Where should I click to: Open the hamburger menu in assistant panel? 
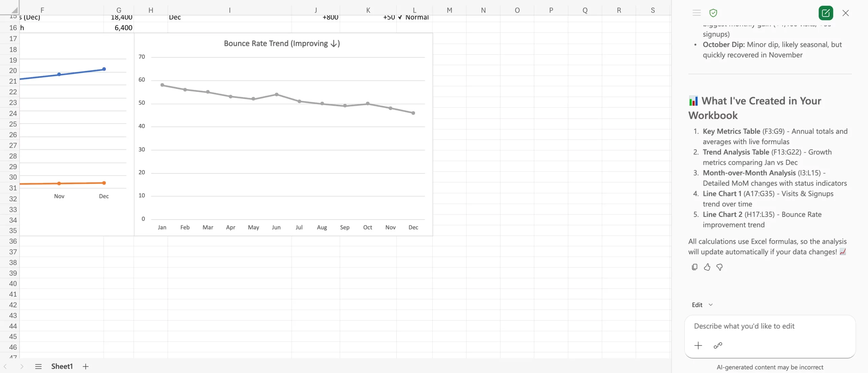pos(696,13)
